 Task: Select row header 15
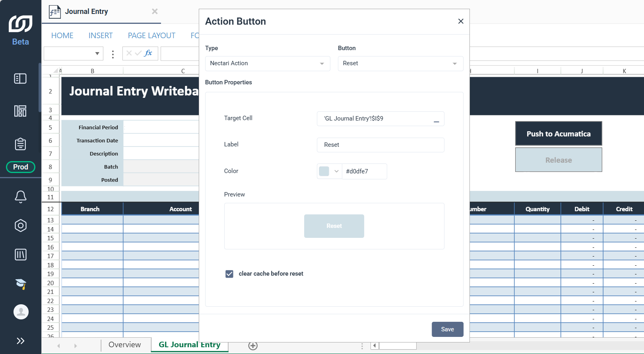pyautogui.click(x=50, y=238)
